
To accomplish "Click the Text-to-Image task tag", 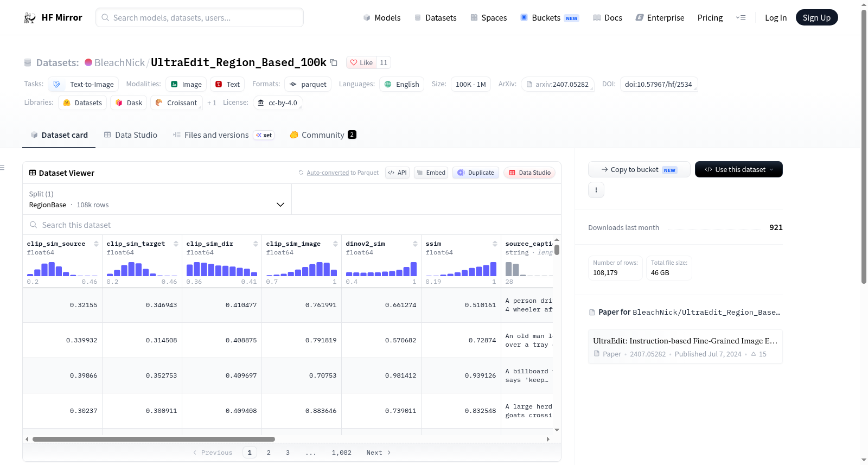I will [x=84, y=85].
